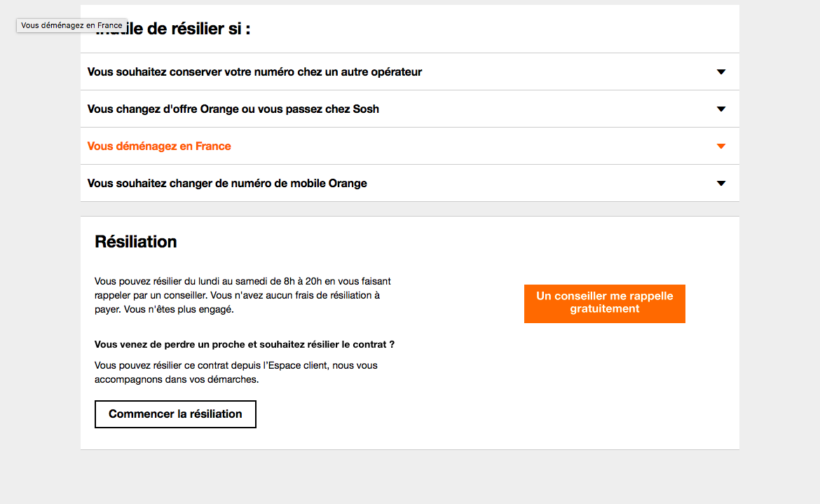
Task: Click the word 'Sosh' in the second row
Action: pyautogui.click(x=366, y=109)
